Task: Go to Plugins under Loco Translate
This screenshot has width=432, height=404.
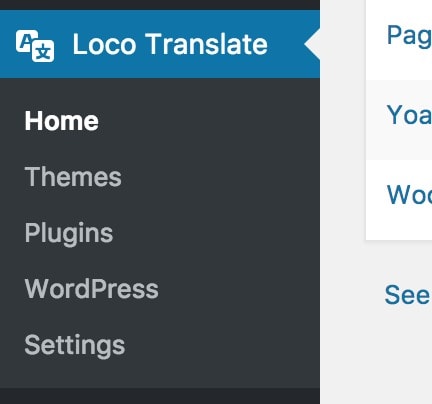Action: (69, 233)
